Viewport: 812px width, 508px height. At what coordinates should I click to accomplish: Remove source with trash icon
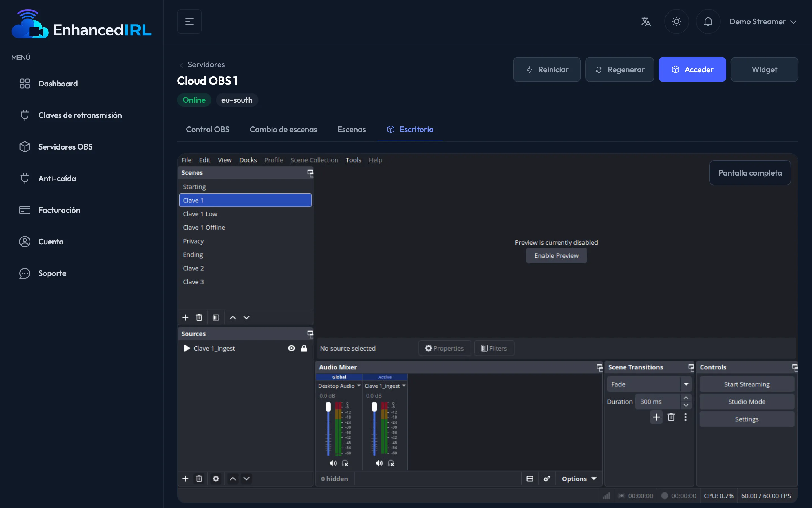tap(199, 479)
